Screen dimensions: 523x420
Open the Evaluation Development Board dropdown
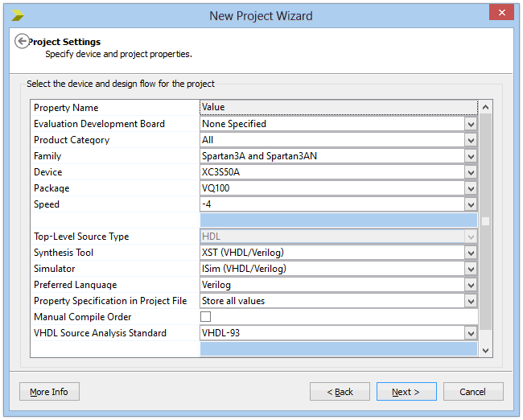click(x=471, y=124)
